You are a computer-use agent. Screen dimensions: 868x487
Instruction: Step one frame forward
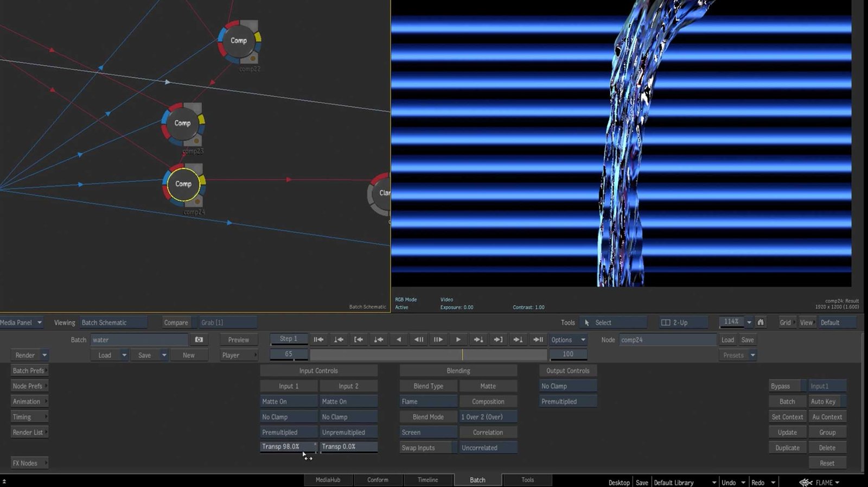438,339
